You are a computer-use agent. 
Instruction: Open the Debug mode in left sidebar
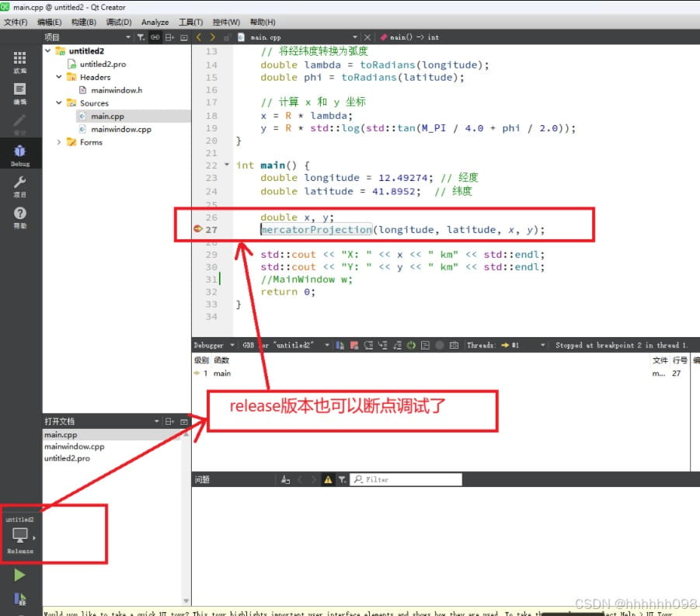(20, 155)
